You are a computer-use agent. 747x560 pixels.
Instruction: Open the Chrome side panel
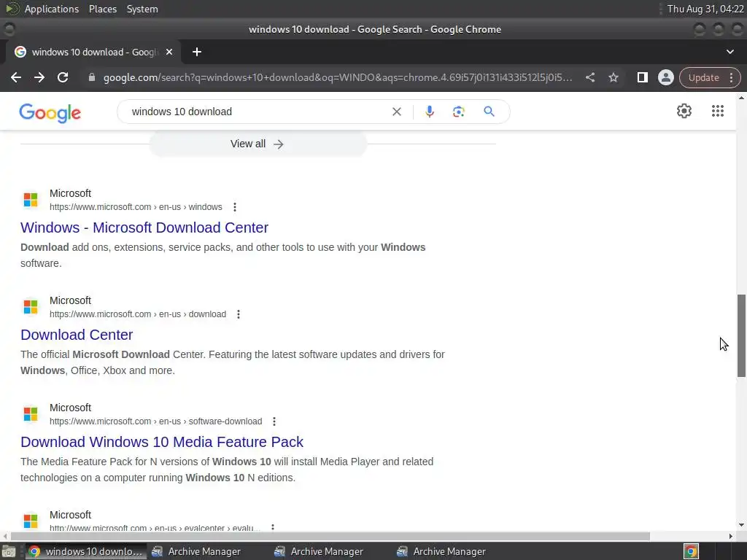tap(642, 77)
